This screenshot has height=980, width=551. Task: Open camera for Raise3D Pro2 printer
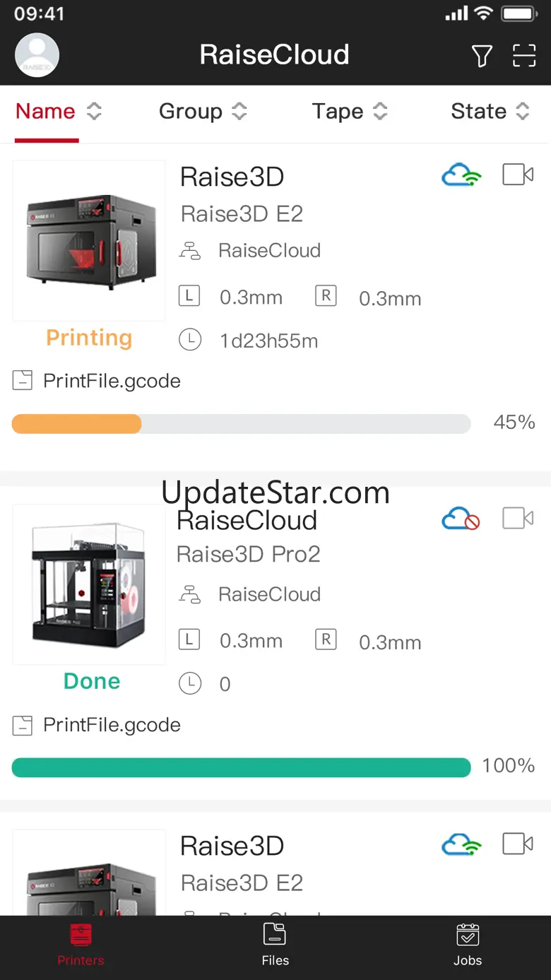pos(518,519)
